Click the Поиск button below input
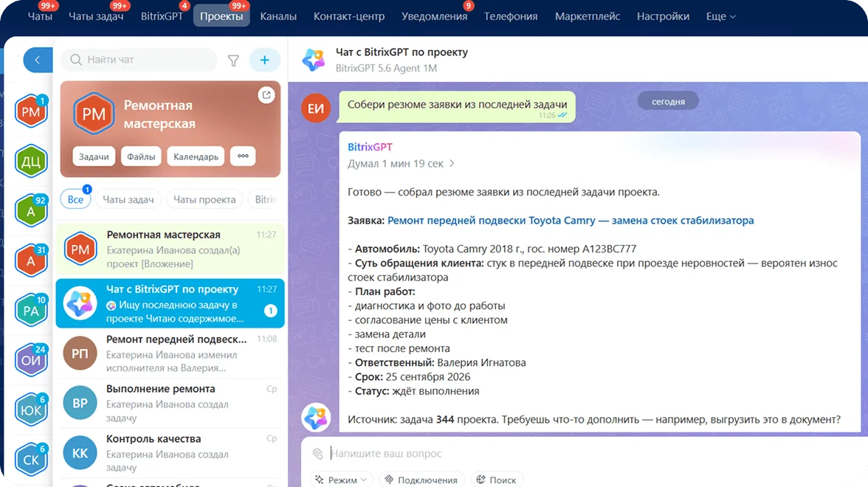Image resolution: width=868 pixels, height=487 pixels. pos(497,480)
